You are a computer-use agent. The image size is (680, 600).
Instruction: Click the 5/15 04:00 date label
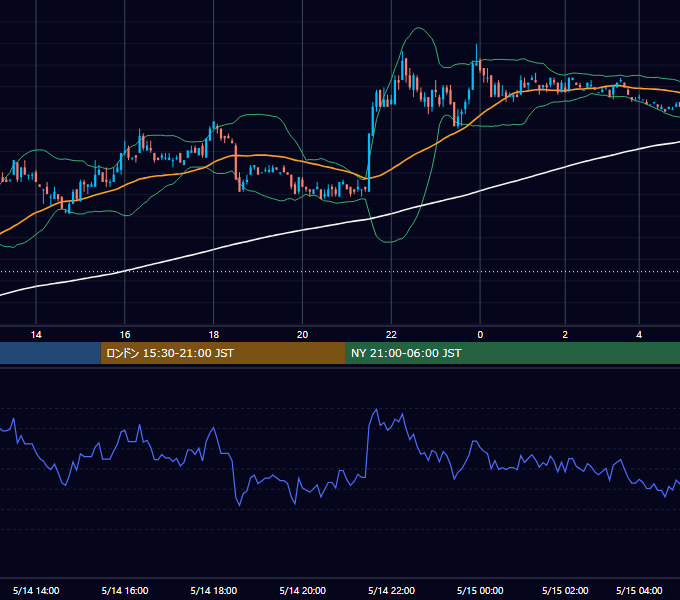pyautogui.click(x=639, y=590)
